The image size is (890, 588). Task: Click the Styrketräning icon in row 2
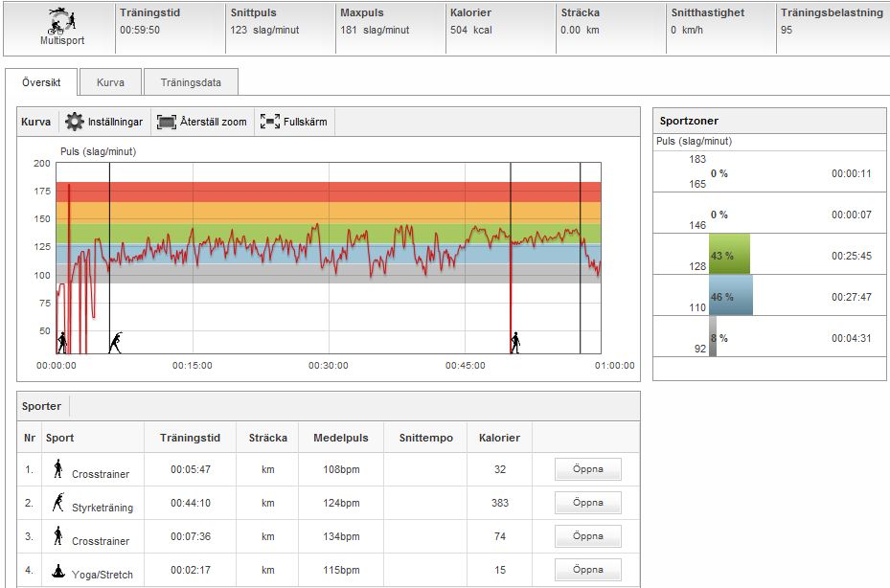pyautogui.click(x=57, y=502)
